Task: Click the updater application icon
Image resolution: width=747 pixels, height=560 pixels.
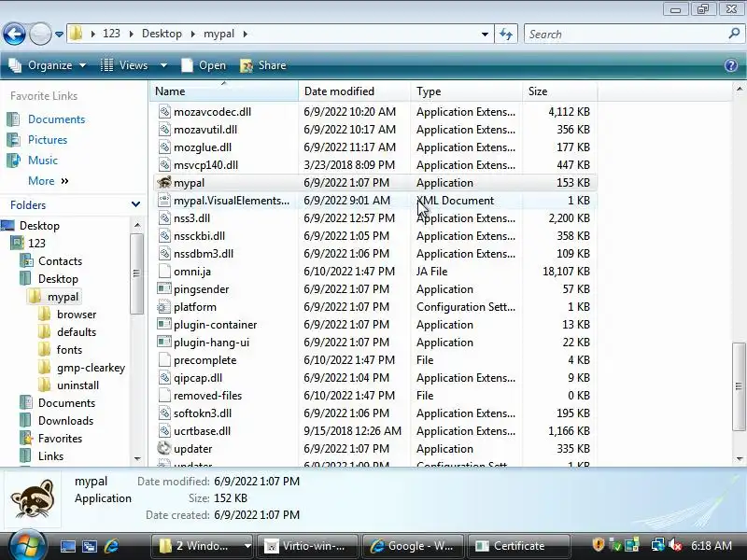Action: click(x=164, y=448)
